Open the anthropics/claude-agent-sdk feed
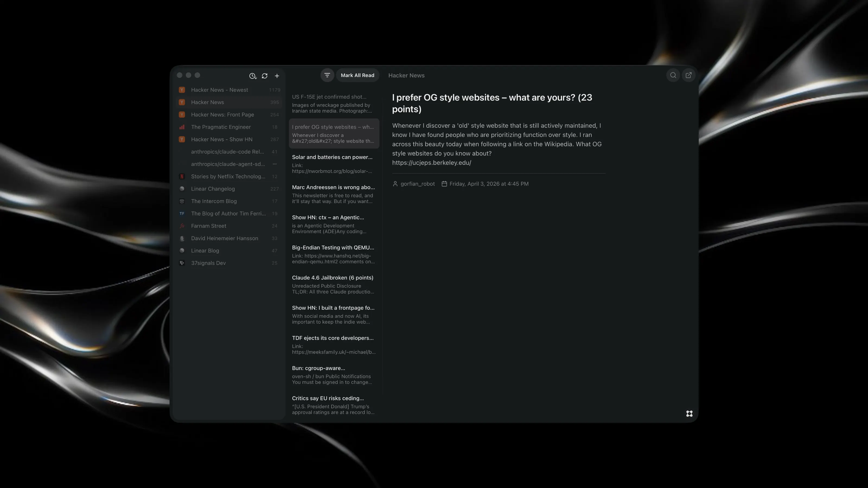This screenshot has height=488, width=868. click(229, 164)
